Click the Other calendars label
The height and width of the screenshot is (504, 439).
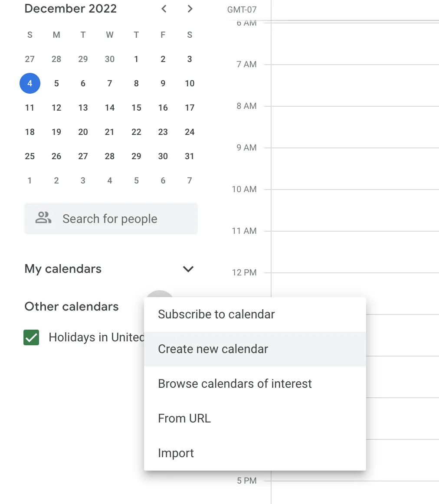[72, 306]
